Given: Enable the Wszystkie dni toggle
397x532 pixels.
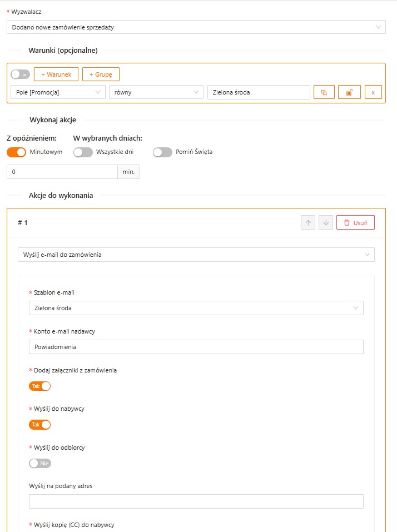Looking at the screenshot, I should pos(83,152).
